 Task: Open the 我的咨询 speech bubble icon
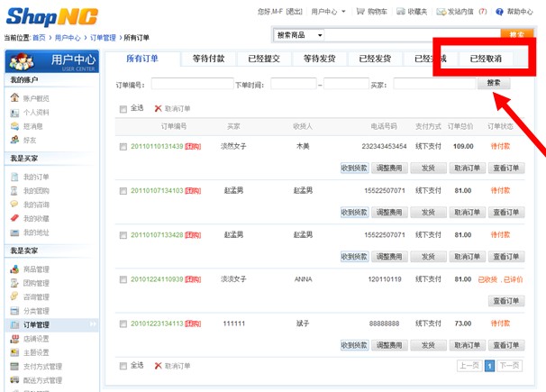point(14,204)
